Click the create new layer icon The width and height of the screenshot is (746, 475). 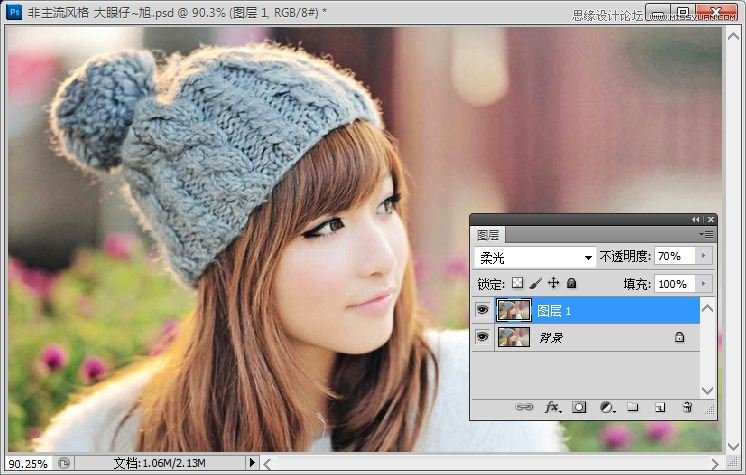click(x=660, y=408)
